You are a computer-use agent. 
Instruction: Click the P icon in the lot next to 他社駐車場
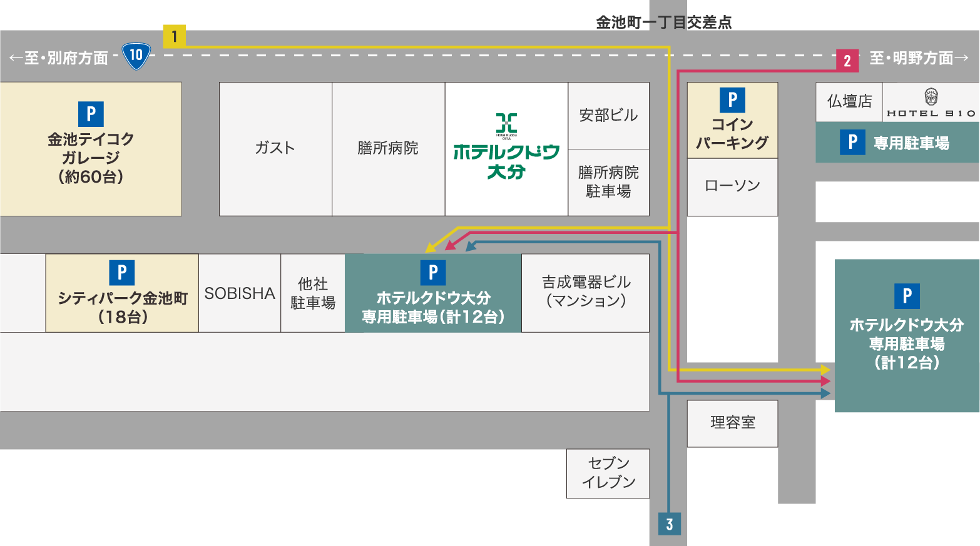[433, 273]
